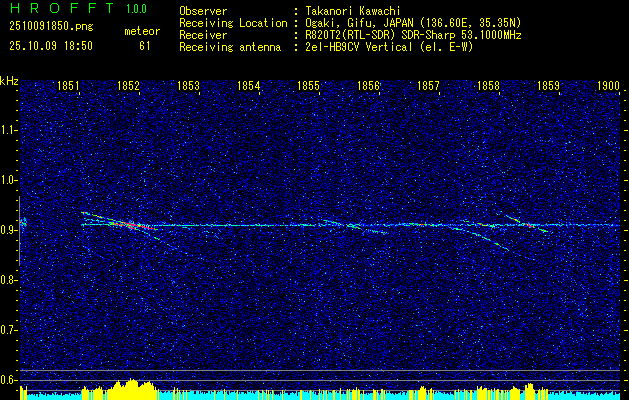Select the 0.7 frequency axis label

10,329
